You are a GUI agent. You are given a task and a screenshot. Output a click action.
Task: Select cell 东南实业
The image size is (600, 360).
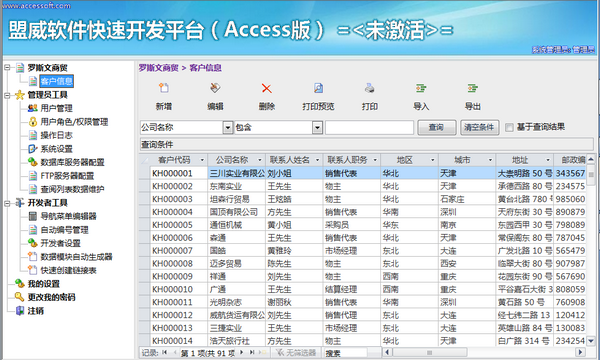pos(236,186)
